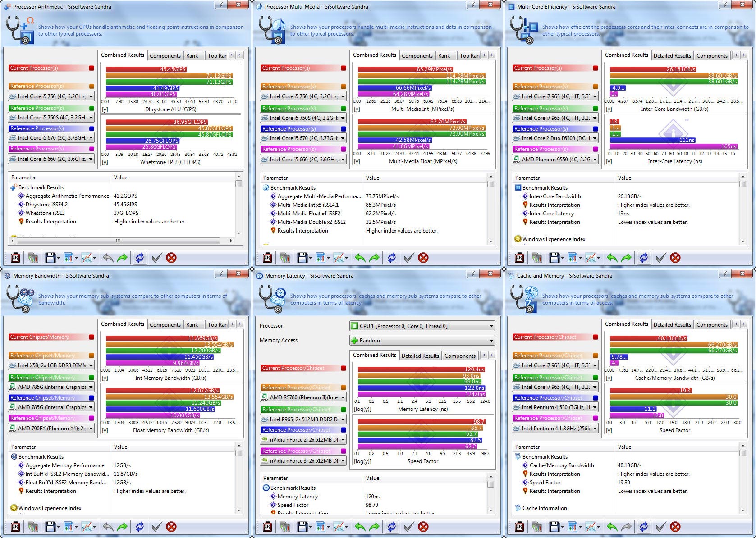
Task: Select Windows Experience Index in Multi-Core Efficiency window
Action: click(554, 239)
